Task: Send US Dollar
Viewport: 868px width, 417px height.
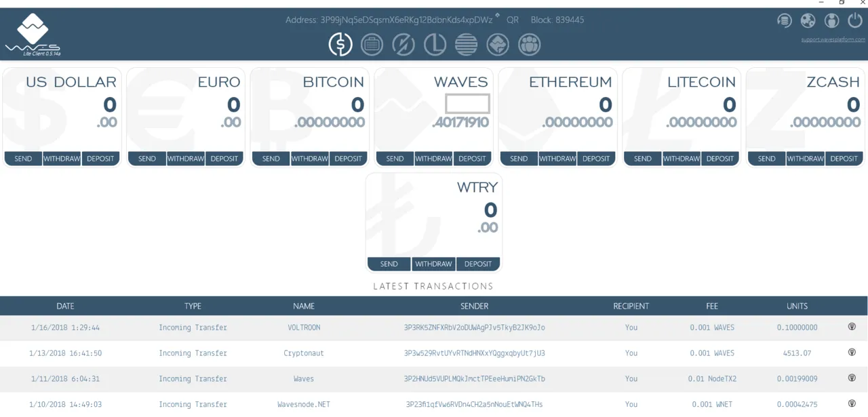Action: [23, 159]
